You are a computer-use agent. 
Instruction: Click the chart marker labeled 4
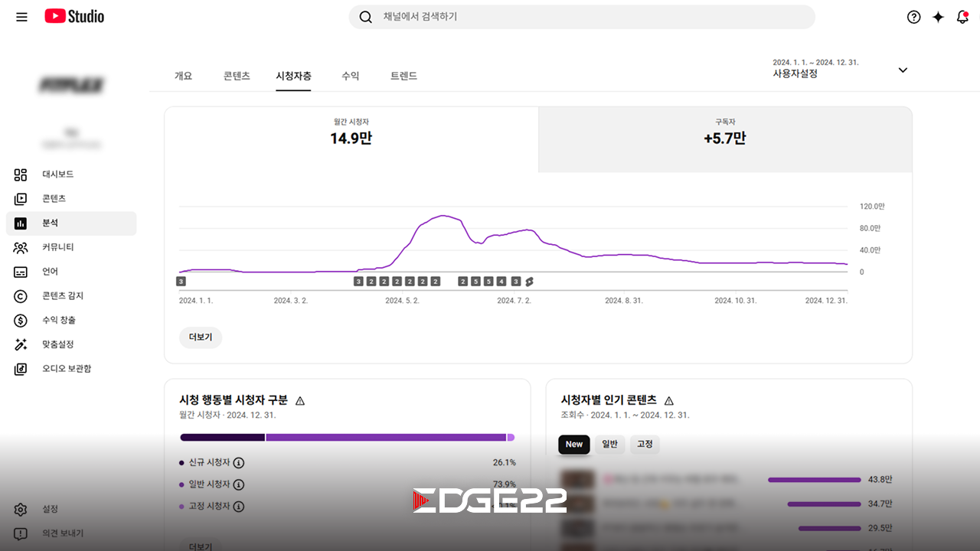pos(501,282)
